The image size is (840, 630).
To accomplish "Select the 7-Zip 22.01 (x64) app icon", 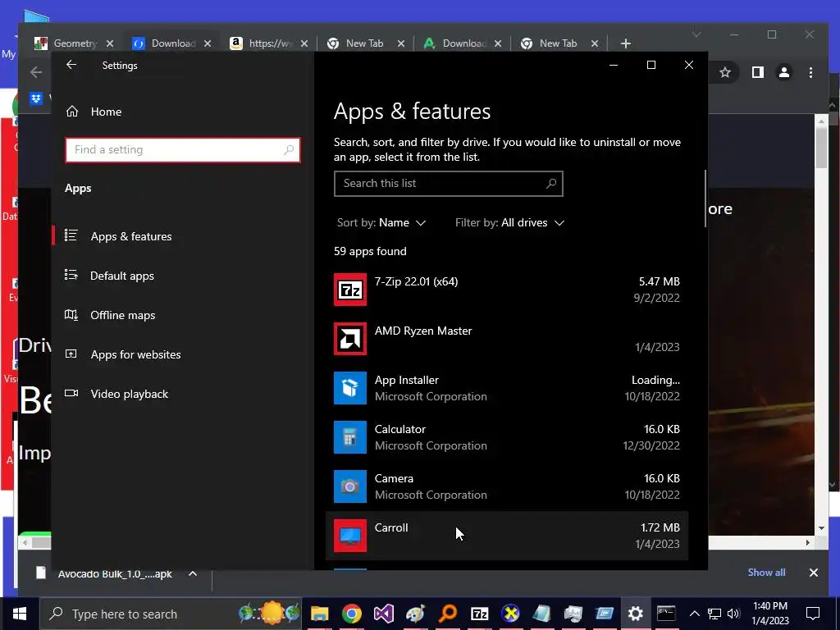I will 350,290.
